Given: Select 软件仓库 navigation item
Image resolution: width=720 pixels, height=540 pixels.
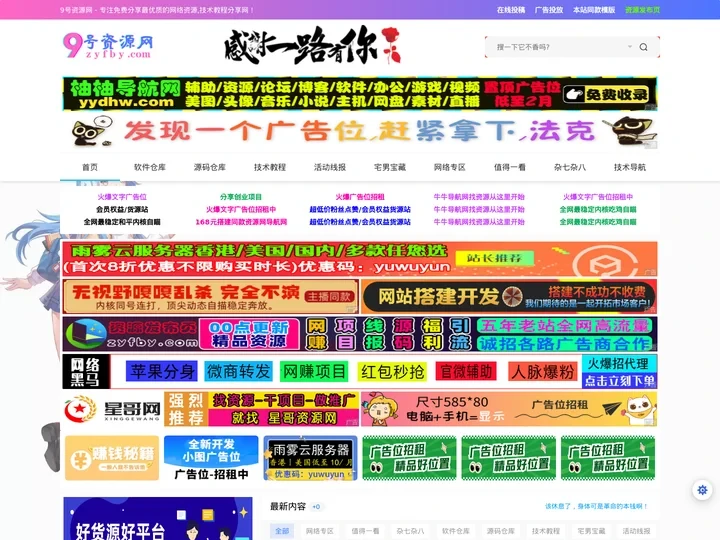Looking at the screenshot, I should click(x=150, y=167).
